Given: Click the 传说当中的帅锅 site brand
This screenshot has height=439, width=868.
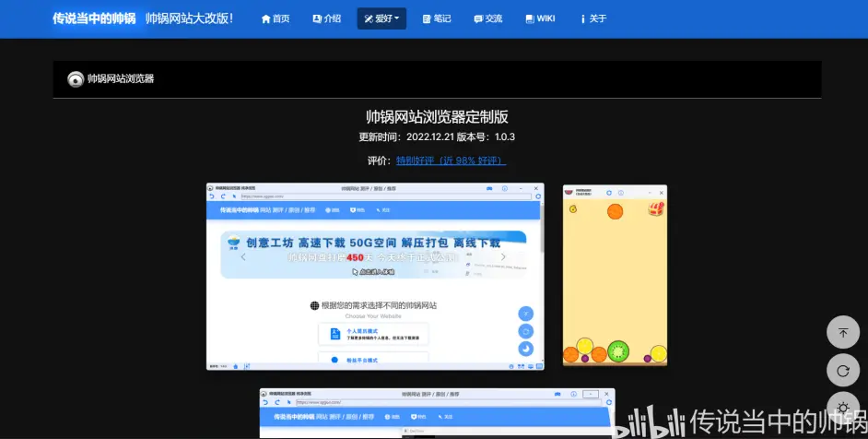Looking at the screenshot, I should pos(94,18).
